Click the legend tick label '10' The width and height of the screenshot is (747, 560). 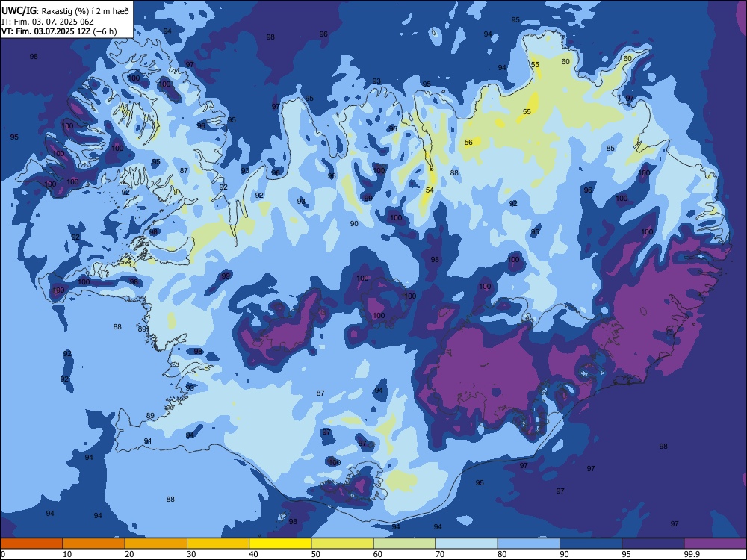coord(67,554)
